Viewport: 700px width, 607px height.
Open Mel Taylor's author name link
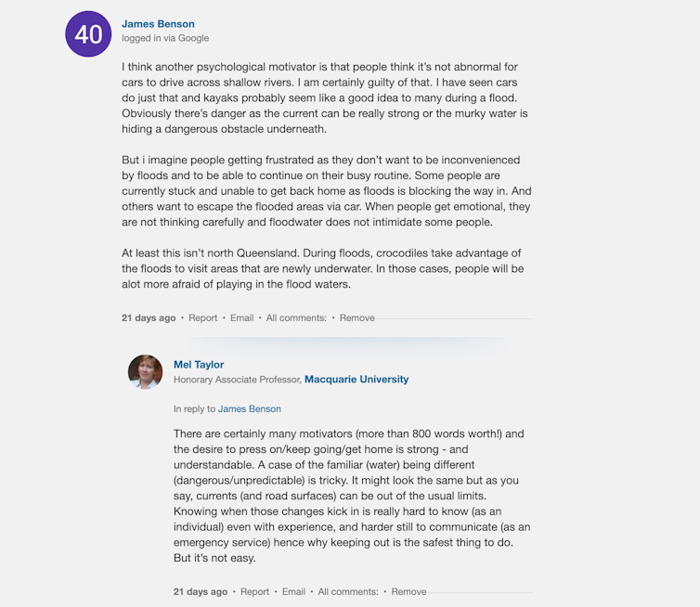click(x=199, y=365)
